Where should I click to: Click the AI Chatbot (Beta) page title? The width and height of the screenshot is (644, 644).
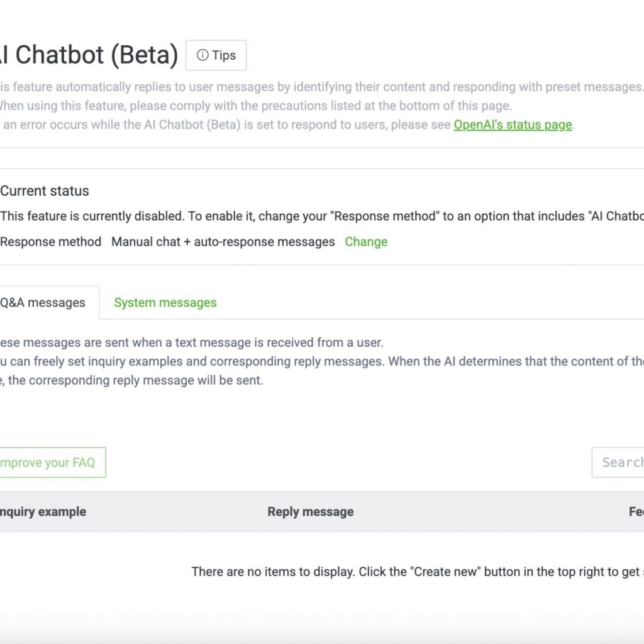click(x=88, y=55)
